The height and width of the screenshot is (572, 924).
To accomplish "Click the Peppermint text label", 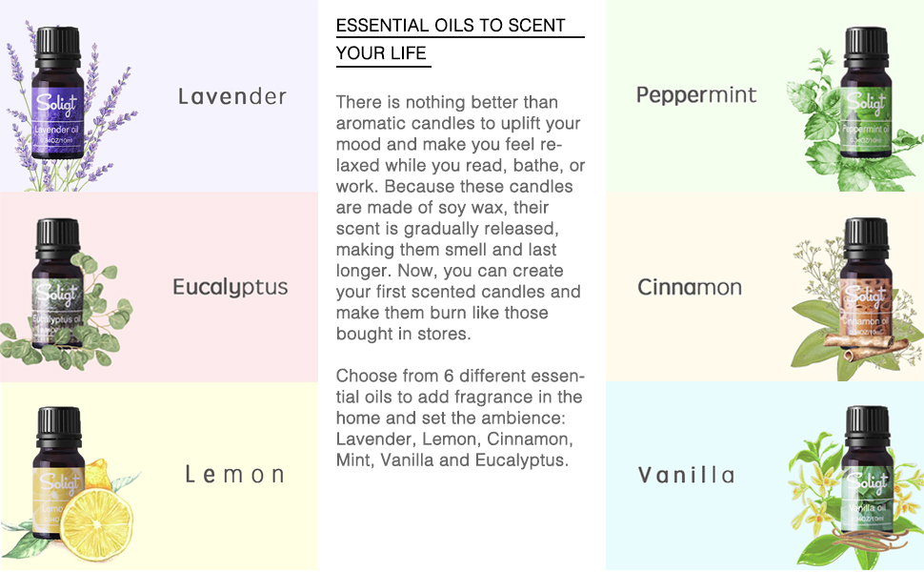I will click(x=696, y=95).
